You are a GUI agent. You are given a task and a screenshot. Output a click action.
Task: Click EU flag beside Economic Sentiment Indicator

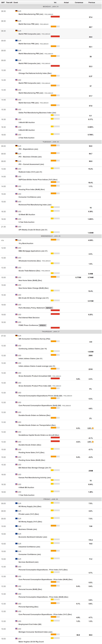(16, 534)
